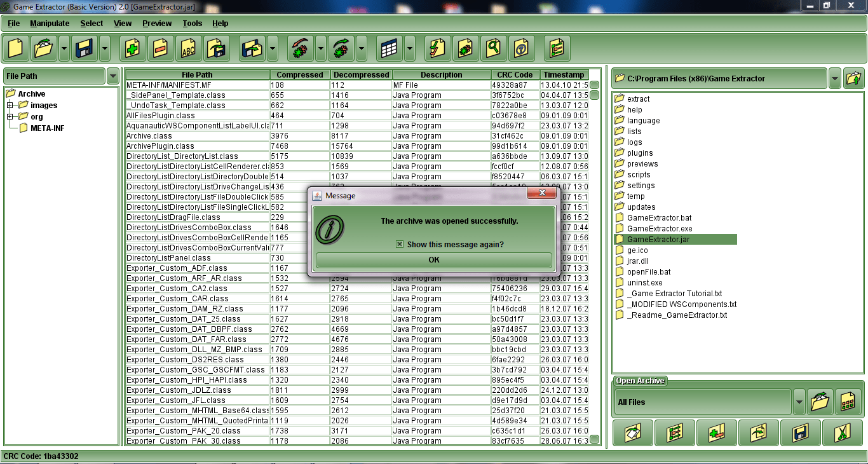Click the checkmarks options toolbar icon
The height and width of the screenshot is (464, 868).
pyautogui.click(x=438, y=48)
